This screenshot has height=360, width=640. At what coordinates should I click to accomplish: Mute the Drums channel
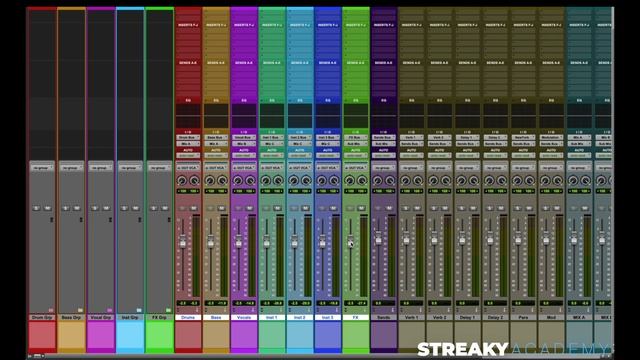pos(193,208)
